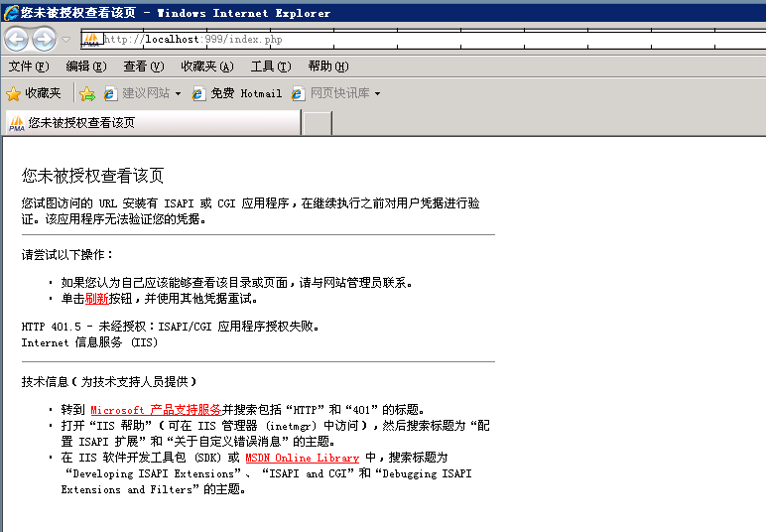Screen dimensions: 766x532
Task: Open the MSDN Online Library link
Action: click(x=302, y=458)
